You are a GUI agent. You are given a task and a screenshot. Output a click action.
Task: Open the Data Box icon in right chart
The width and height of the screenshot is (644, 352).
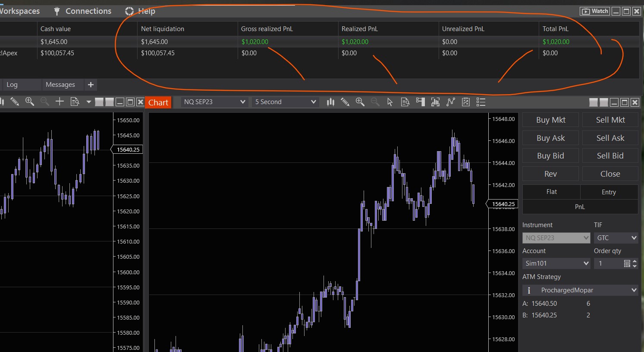point(405,102)
